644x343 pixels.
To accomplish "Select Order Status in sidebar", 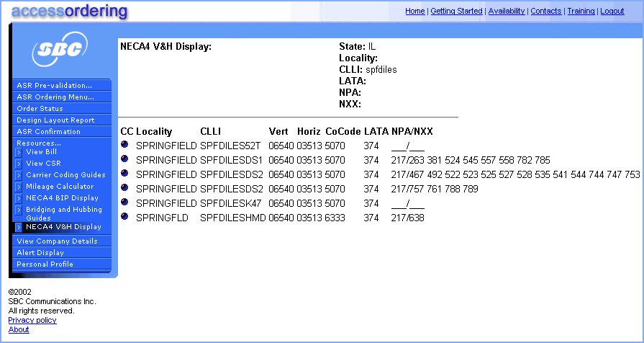I will 40,108.
